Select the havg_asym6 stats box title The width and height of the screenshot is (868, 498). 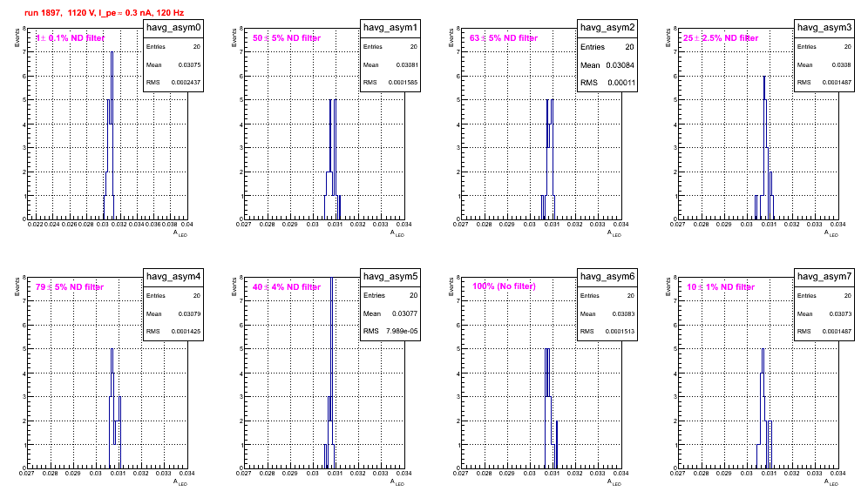tap(607, 277)
